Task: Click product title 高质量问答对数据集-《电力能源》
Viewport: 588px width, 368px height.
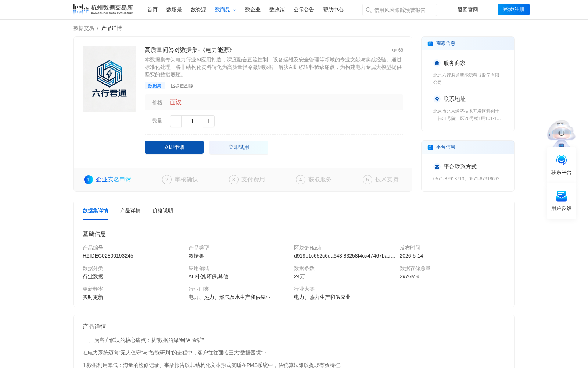Action: [189, 50]
